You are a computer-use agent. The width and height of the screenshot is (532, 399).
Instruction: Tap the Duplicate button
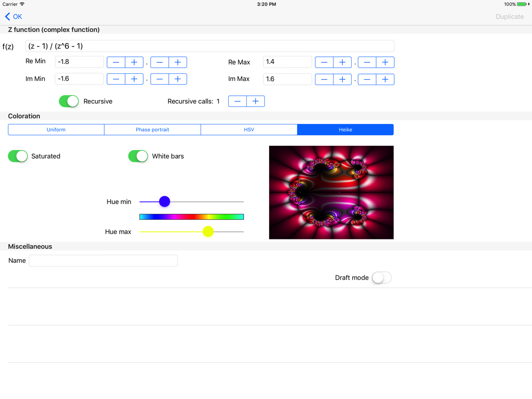point(509,16)
